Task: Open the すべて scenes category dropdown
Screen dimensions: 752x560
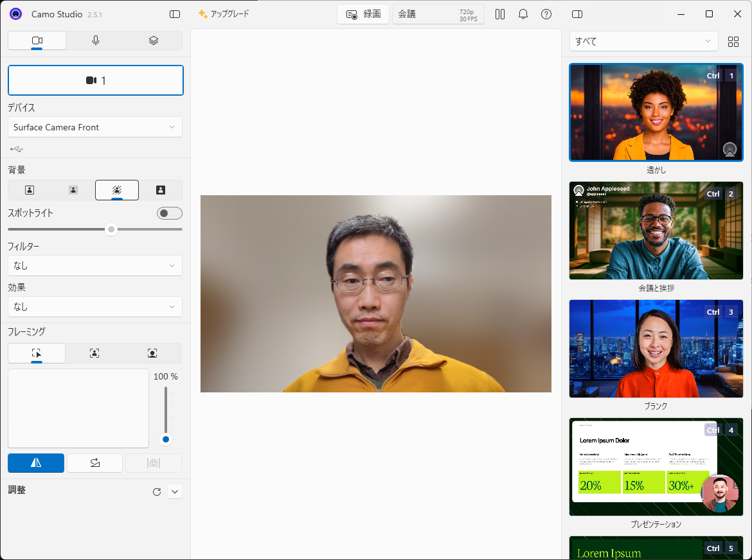Action: click(x=643, y=42)
